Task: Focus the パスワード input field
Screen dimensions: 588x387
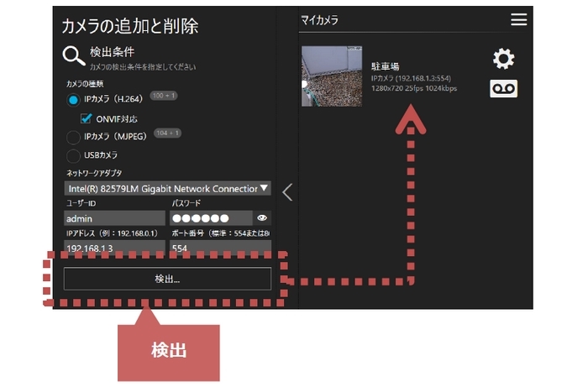Action: (210, 217)
